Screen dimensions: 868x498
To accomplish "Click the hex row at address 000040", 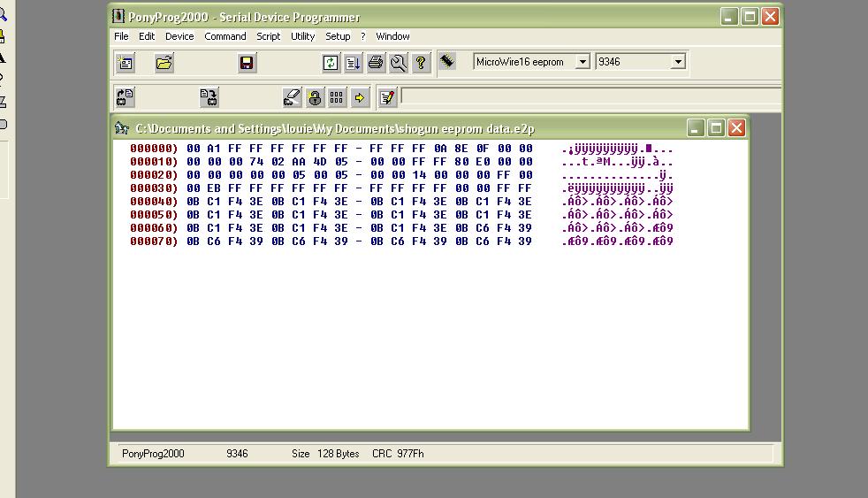I will coord(401,202).
